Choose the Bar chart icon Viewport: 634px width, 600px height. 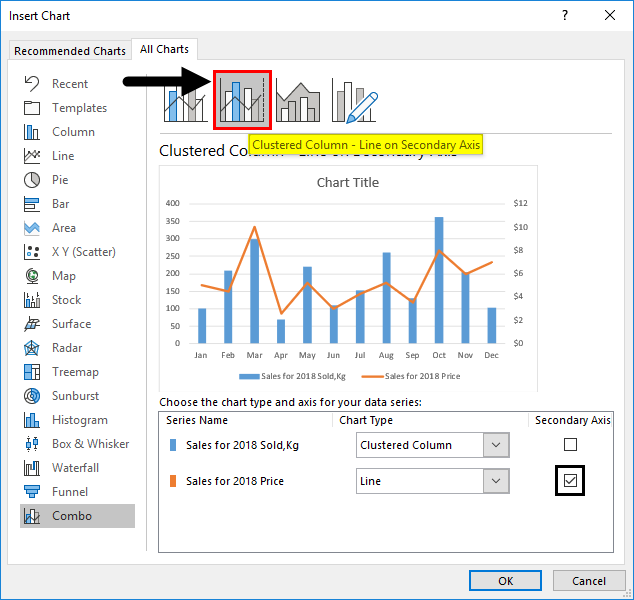tap(32, 204)
